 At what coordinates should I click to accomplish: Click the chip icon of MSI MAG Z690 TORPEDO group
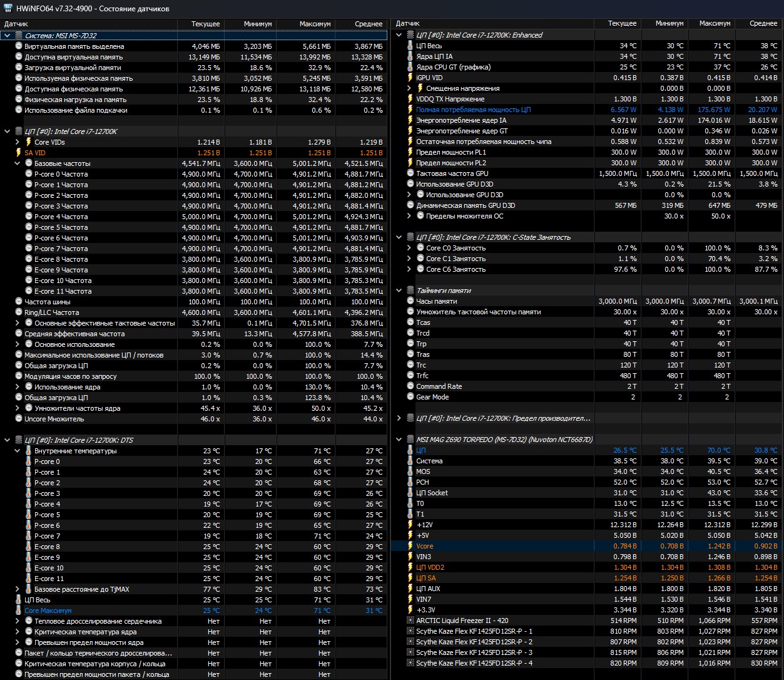pyautogui.click(x=410, y=440)
